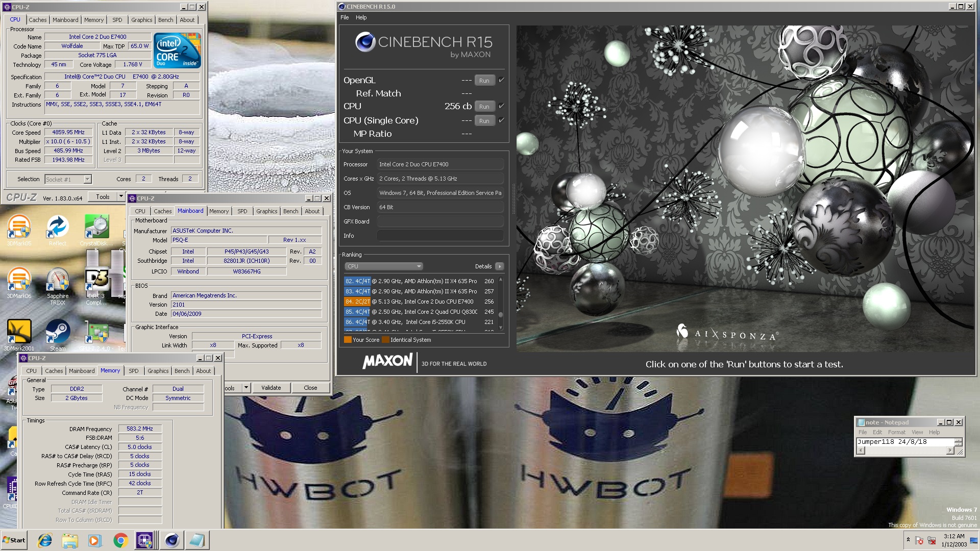Run the CPU (Single Core) benchmark
The height and width of the screenshot is (551, 980).
tap(484, 120)
